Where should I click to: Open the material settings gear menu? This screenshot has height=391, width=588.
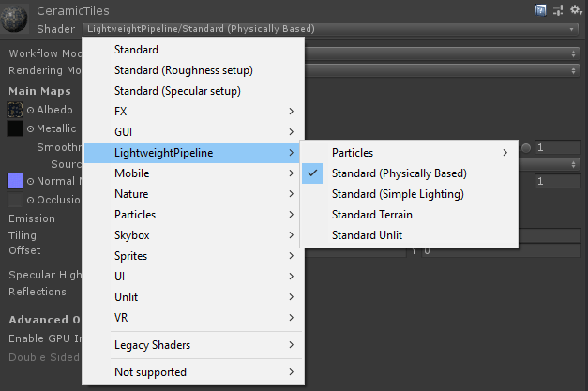tap(574, 10)
